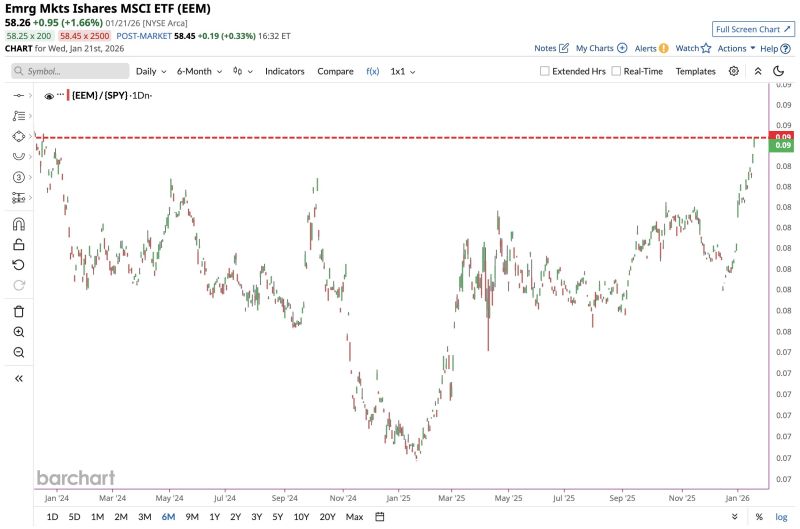Select the 1Y time range
The image size is (800, 529).
coord(215,517)
